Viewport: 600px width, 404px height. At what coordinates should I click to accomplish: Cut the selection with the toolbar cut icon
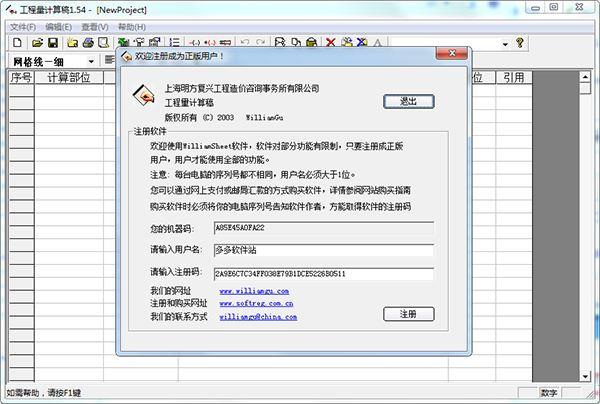(280, 42)
